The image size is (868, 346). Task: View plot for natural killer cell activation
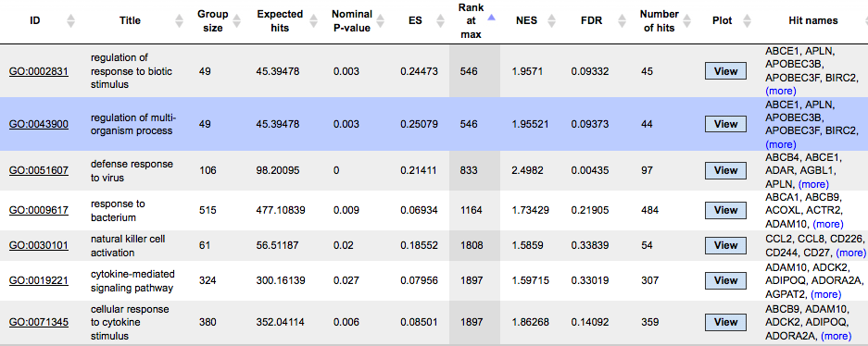point(725,245)
